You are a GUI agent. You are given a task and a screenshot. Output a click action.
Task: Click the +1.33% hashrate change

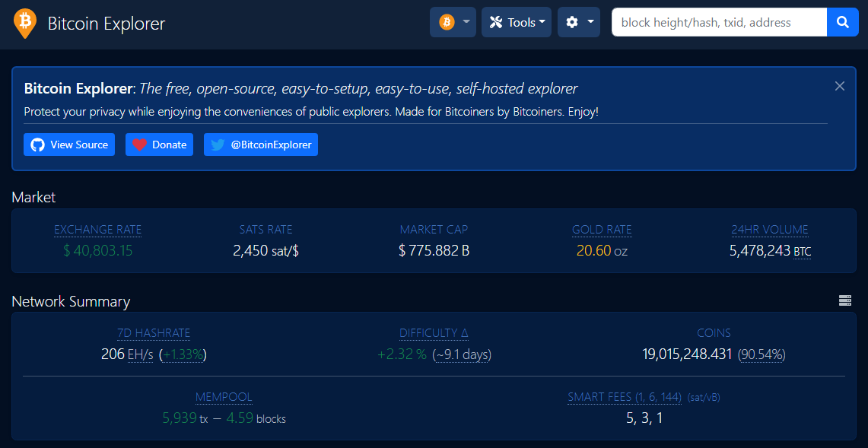183,354
